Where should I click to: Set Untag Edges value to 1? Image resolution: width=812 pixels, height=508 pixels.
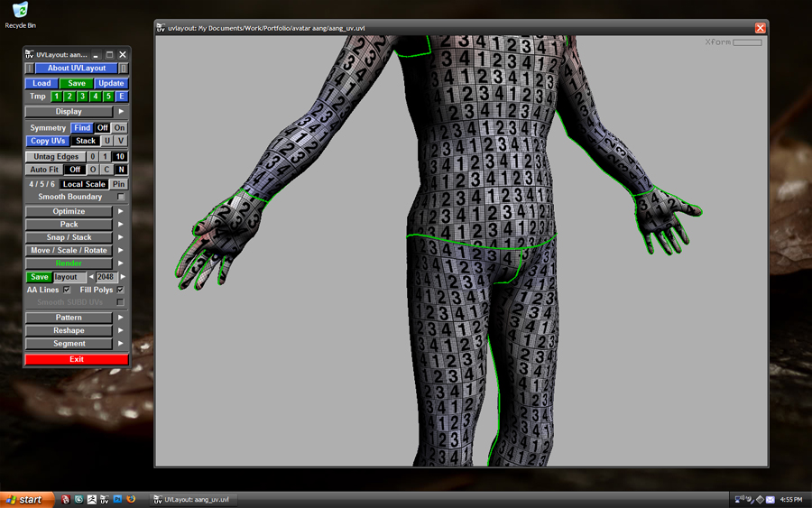[106, 156]
